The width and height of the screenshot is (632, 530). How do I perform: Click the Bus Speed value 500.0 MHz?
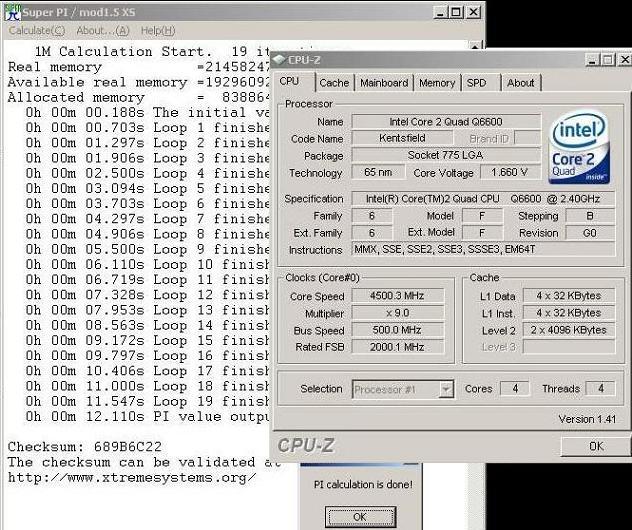click(x=397, y=330)
